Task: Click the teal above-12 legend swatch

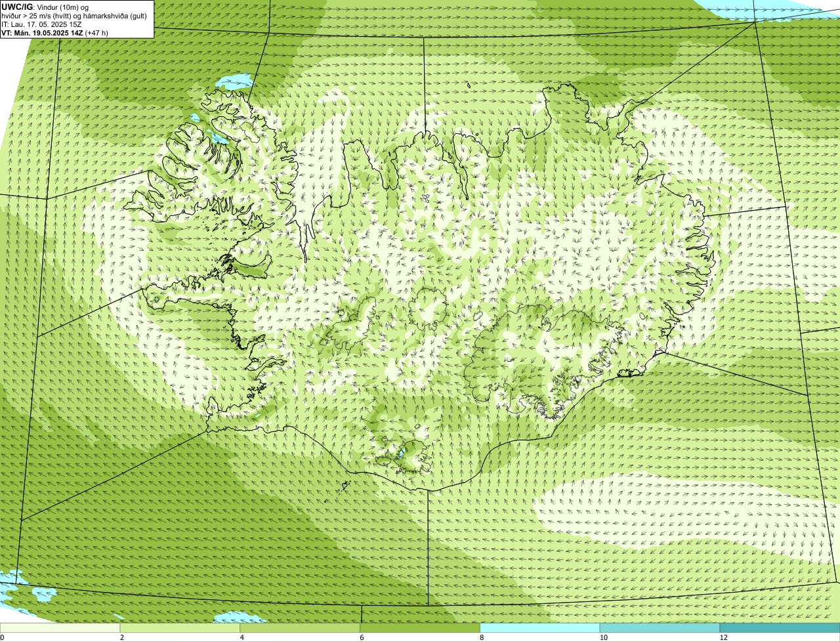Action: coord(780,628)
